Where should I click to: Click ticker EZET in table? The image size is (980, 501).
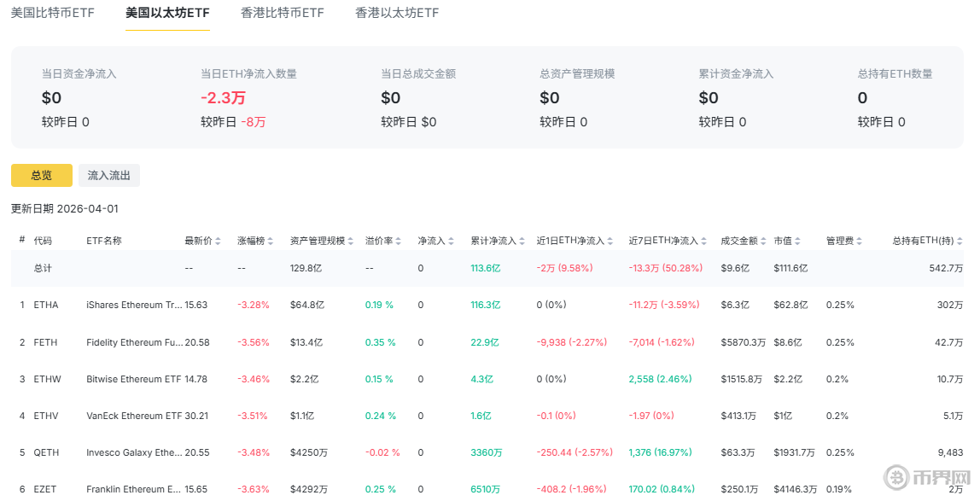pyautogui.click(x=45, y=490)
